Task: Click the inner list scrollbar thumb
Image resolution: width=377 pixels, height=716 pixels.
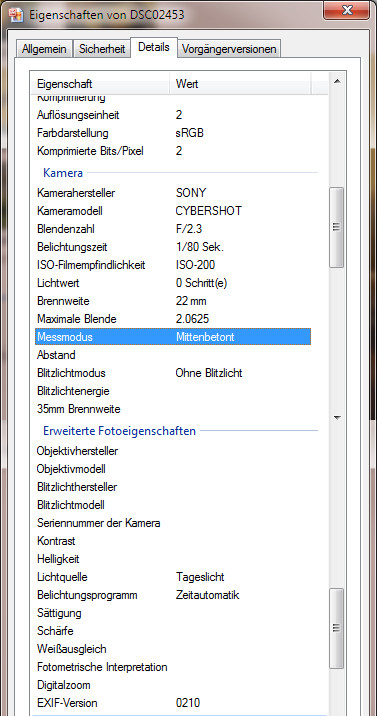Action: [x=336, y=227]
